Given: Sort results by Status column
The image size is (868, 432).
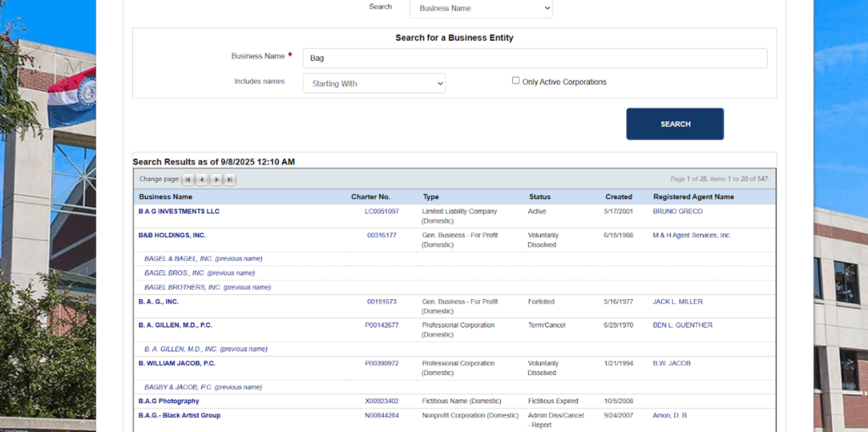Looking at the screenshot, I should pyautogui.click(x=539, y=197).
